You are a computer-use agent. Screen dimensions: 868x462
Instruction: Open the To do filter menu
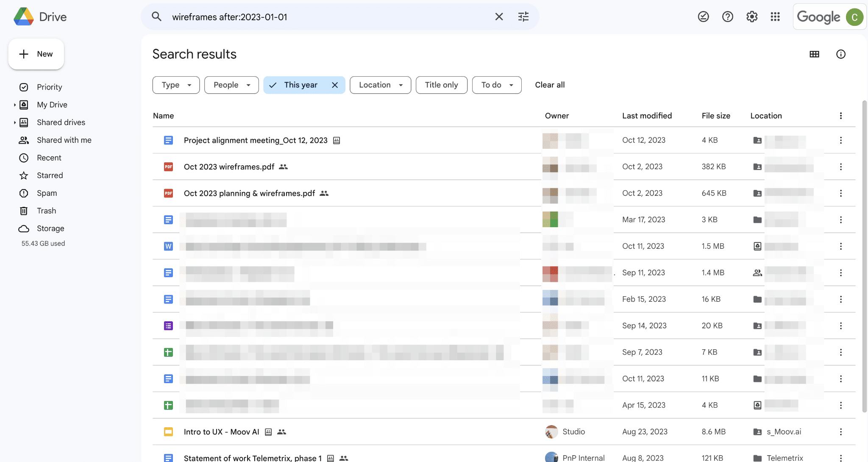pyautogui.click(x=497, y=85)
